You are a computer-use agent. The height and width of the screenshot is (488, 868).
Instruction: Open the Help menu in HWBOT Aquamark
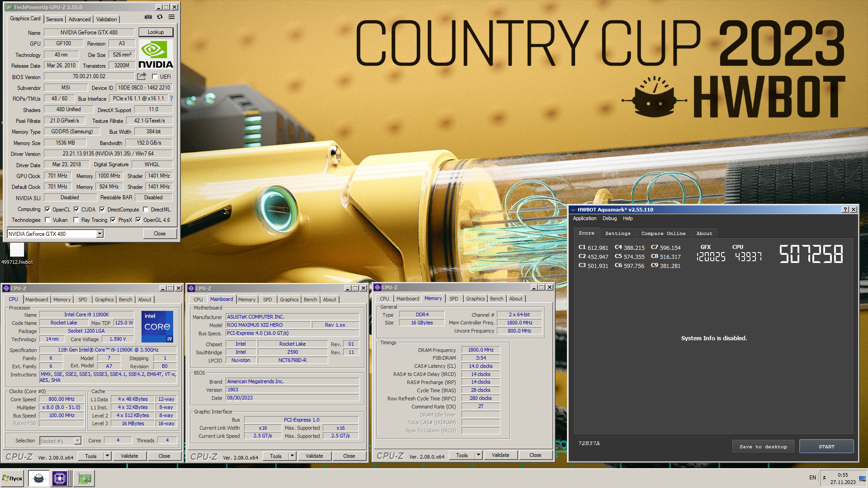click(x=627, y=219)
